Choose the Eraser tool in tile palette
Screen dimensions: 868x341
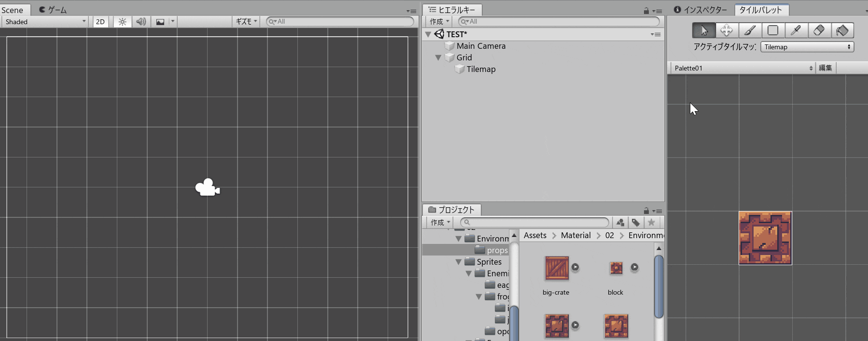(819, 30)
